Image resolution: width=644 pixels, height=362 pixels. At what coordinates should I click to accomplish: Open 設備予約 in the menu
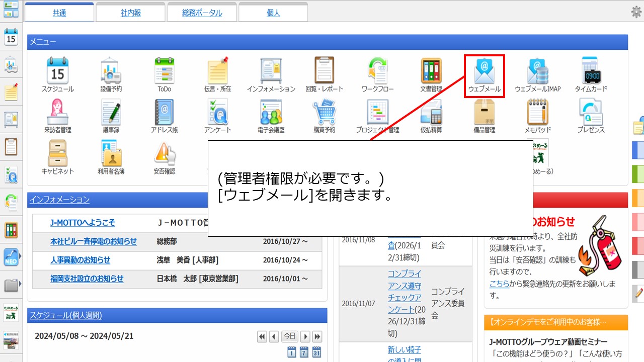coord(111,75)
